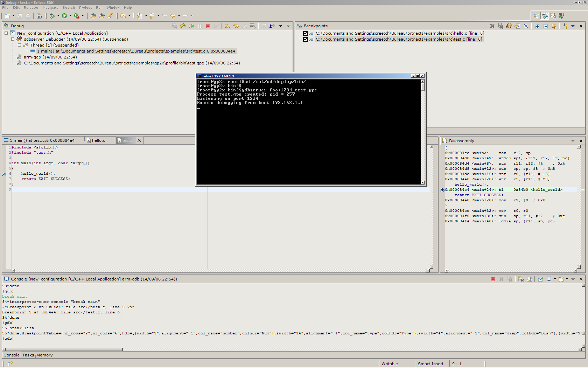The height and width of the screenshot is (368, 588).
Task: Open the Run toolbar button dropdown arrow
Action: 70,16
